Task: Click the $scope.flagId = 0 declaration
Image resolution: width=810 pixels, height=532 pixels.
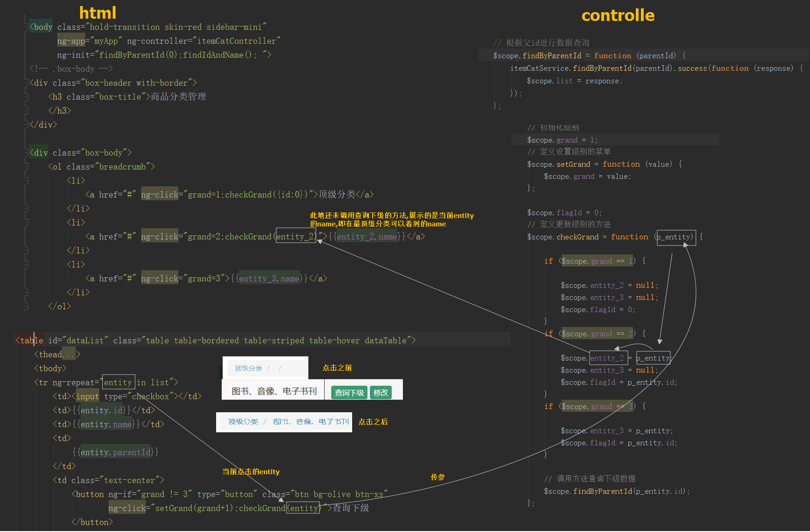Action: pyautogui.click(x=565, y=212)
